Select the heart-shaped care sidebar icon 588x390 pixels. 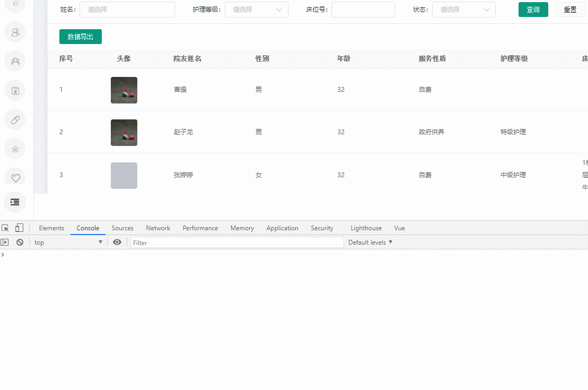(x=15, y=177)
